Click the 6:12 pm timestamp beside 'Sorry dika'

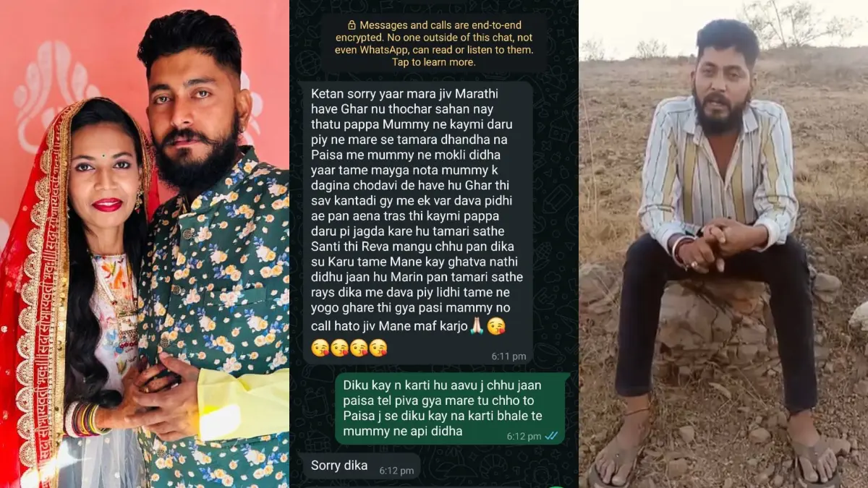tap(396, 470)
